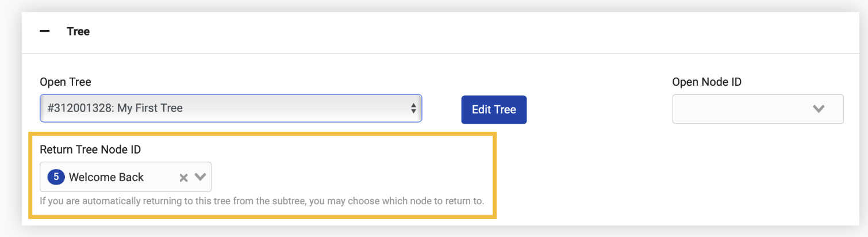The width and height of the screenshot is (868, 237).
Task: Clear the Welcome Back selection
Action: (x=183, y=178)
